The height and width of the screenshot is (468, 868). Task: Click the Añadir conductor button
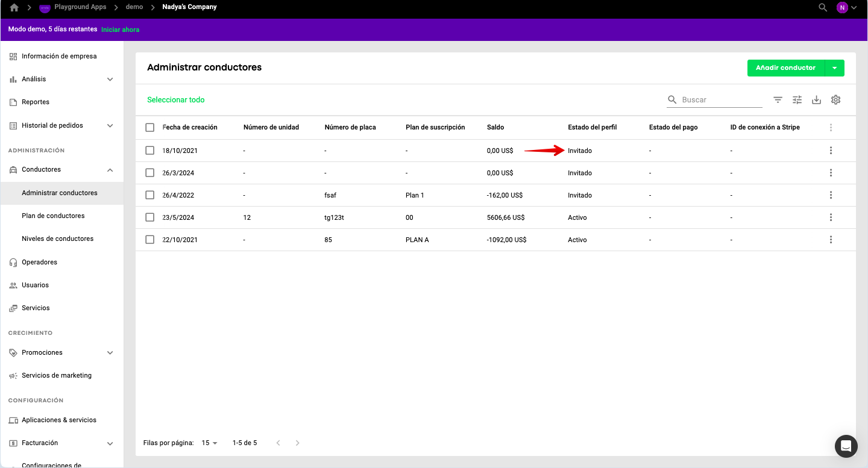(x=785, y=68)
